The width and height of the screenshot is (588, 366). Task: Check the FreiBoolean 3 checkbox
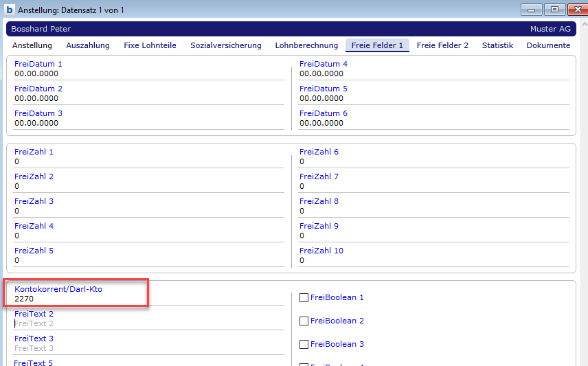304,345
